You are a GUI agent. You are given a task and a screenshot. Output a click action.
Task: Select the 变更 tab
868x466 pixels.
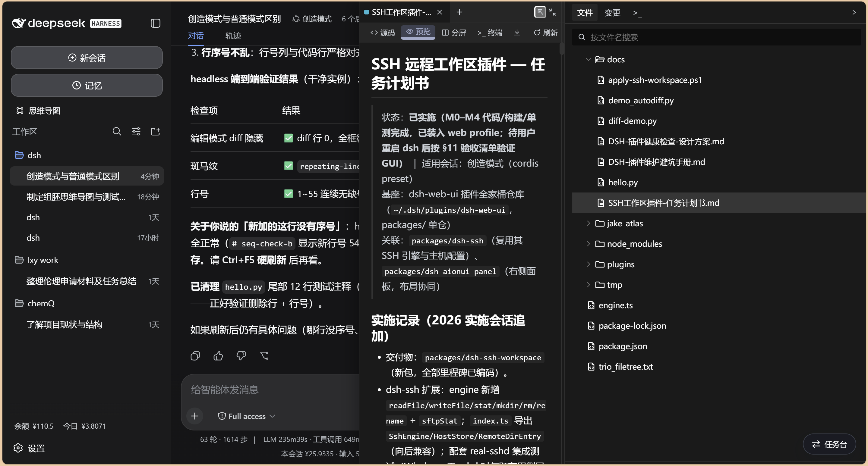tap(612, 13)
